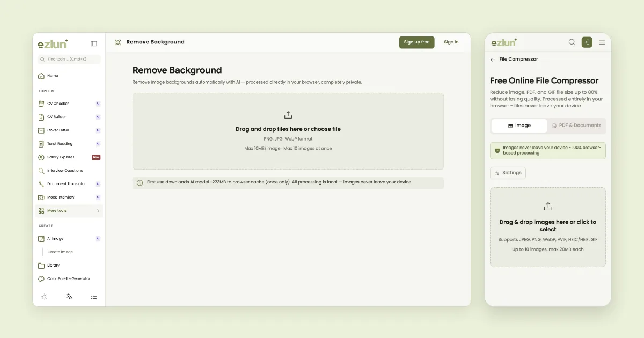Click the "PNG, JPG, WebP format" text
Viewport: 644px width, 338px height.
point(288,139)
